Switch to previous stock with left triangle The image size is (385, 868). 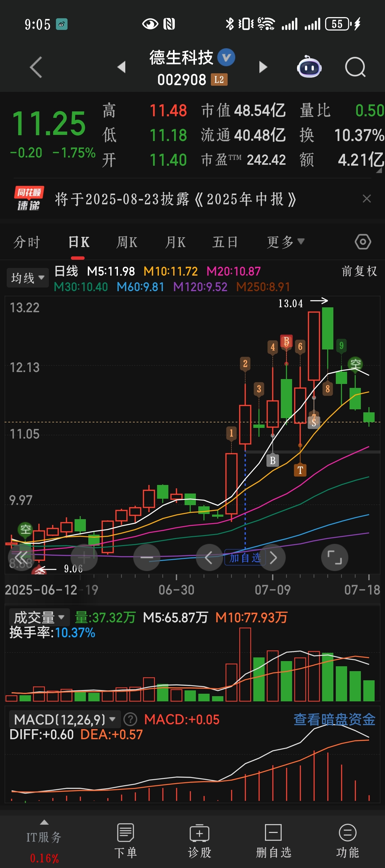122,67
